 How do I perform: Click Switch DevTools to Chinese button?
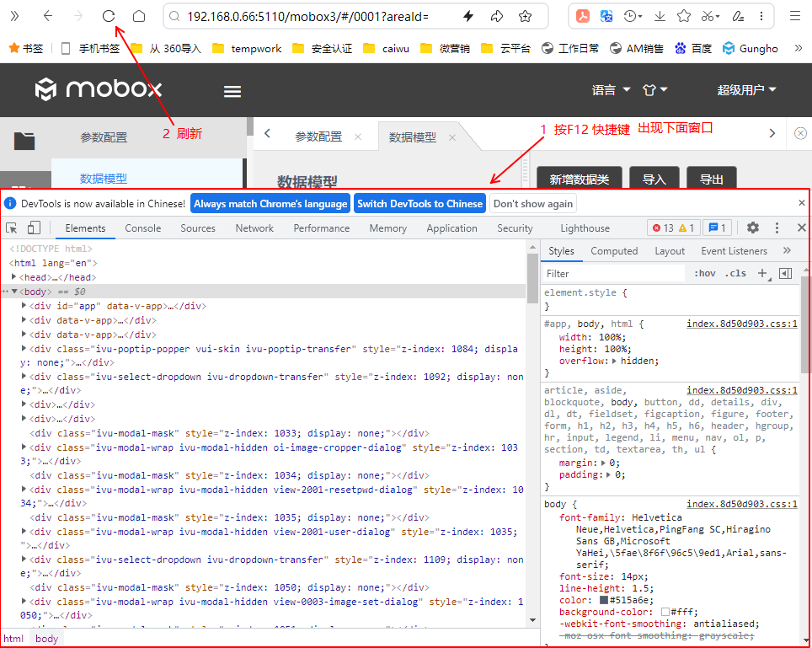tap(419, 204)
